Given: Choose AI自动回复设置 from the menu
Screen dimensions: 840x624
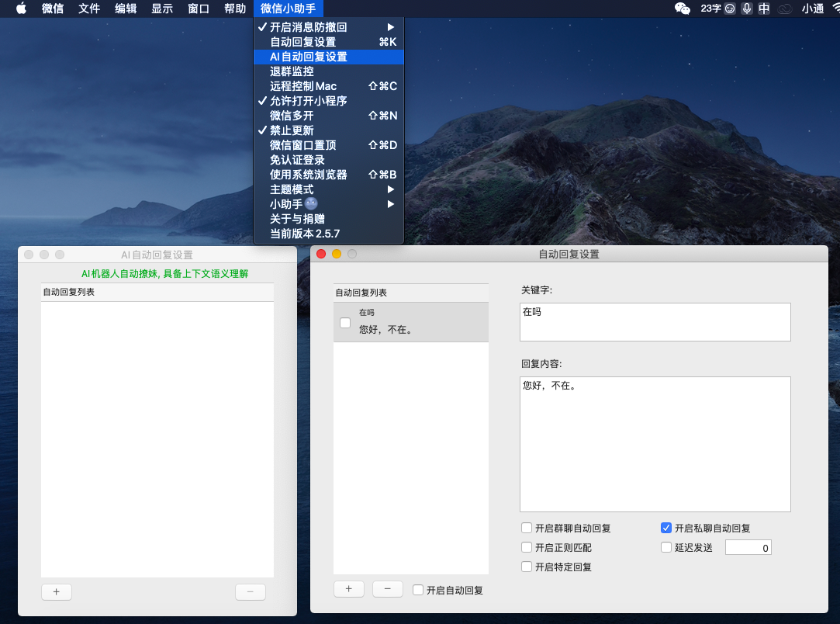Looking at the screenshot, I should [328, 57].
